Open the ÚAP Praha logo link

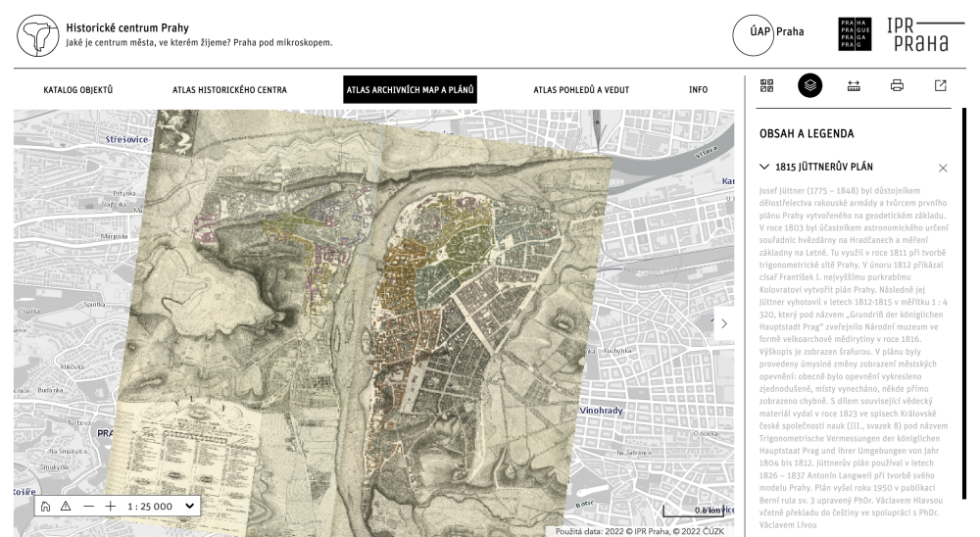click(x=768, y=35)
